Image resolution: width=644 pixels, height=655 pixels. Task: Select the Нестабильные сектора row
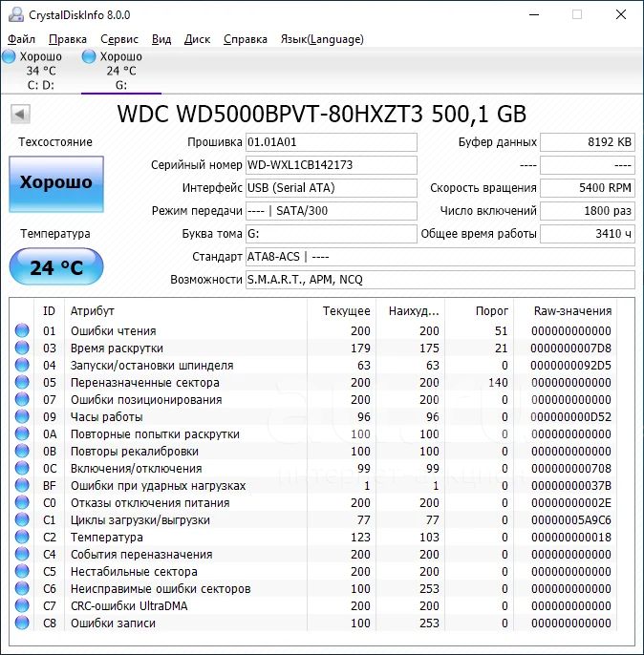313,571
